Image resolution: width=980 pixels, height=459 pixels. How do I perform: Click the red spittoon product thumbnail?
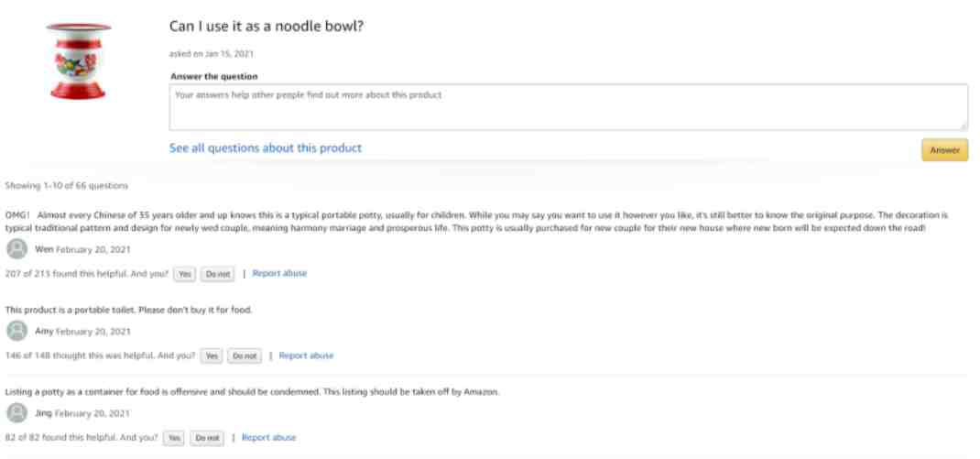pos(79,60)
